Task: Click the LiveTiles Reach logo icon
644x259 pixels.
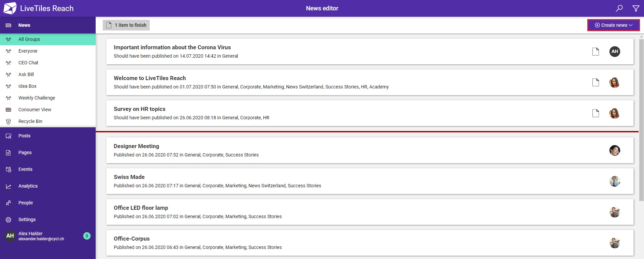Action: coord(10,8)
